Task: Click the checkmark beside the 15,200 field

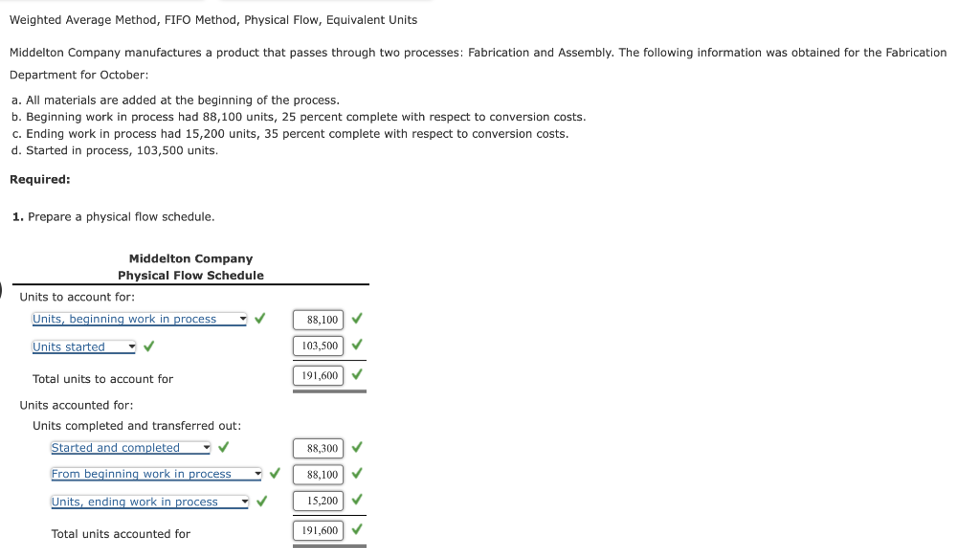Action: tap(356, 500)
